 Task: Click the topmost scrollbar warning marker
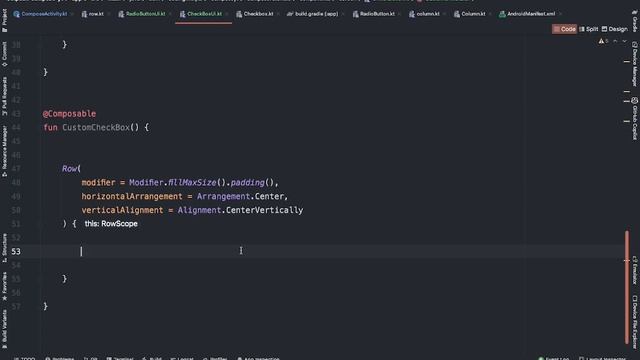[627, 62]
